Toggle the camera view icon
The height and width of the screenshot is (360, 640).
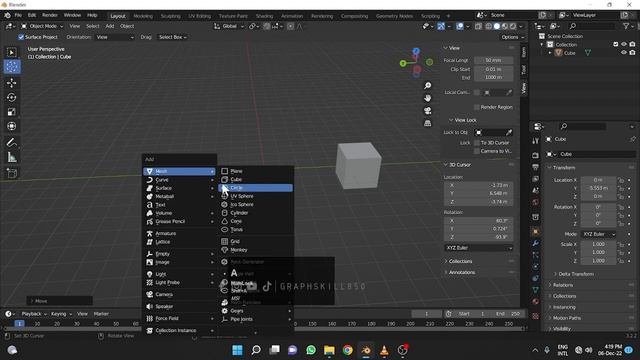(x=427, y=111)
